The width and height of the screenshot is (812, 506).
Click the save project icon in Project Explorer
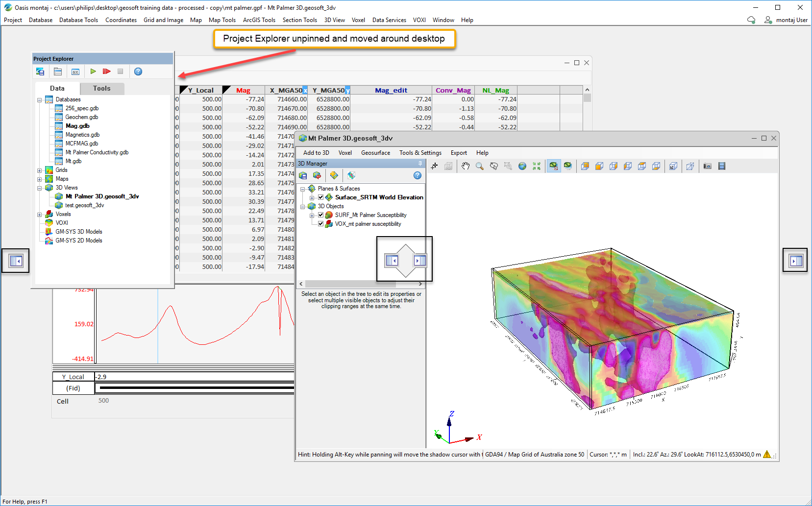40,72
